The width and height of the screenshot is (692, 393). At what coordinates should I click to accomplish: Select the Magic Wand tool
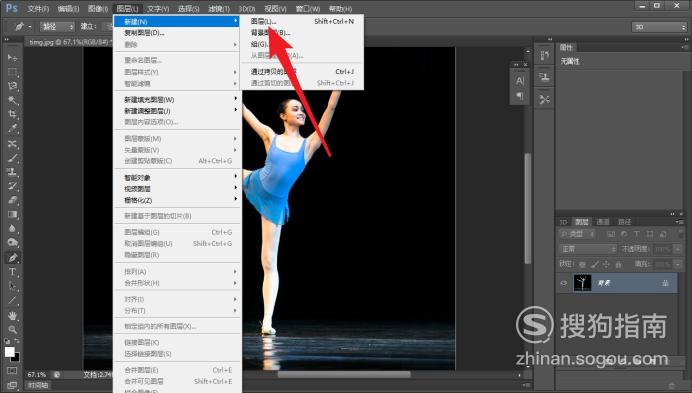(x=12, y=100)
